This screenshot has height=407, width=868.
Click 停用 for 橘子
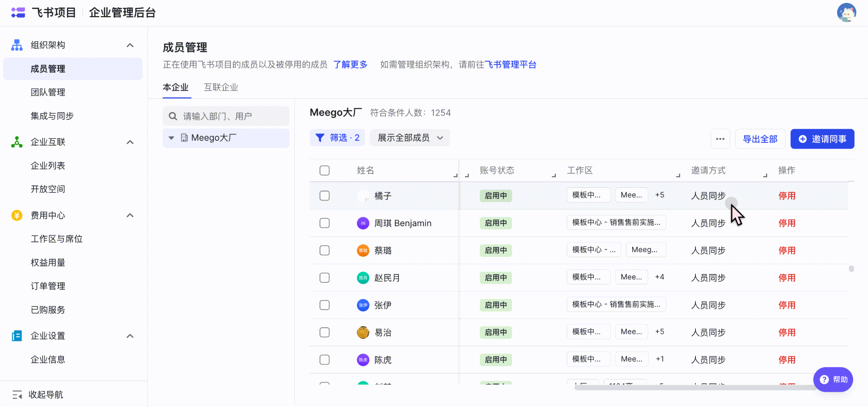point(787,196)
